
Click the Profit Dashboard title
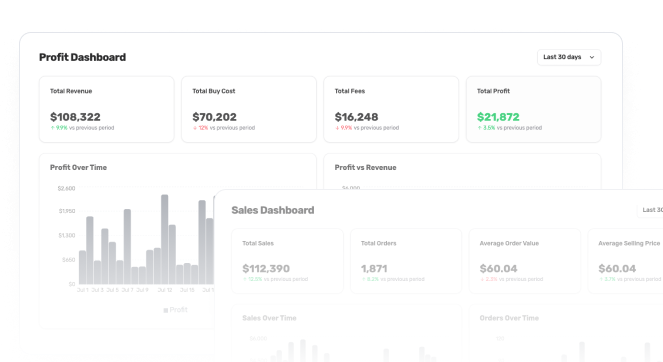coord(82,57)
